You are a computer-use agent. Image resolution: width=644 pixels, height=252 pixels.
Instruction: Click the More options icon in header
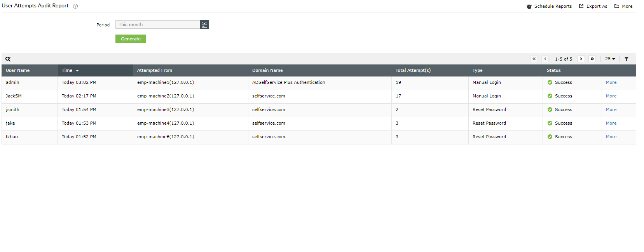coord(617,6)
